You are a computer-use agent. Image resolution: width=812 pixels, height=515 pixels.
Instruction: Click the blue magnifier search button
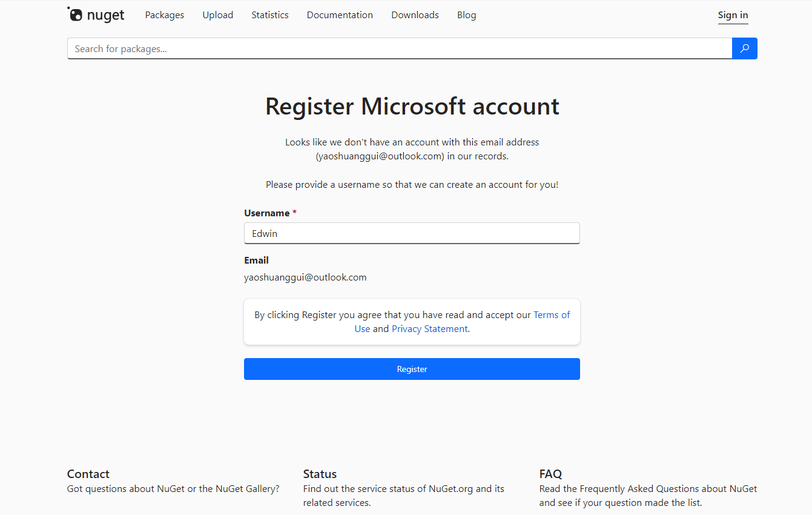click(x=744, y=48)
